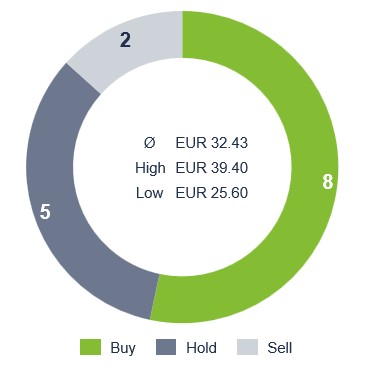Click the High label in center
Viewport: 366px width, 367px height.
(x=150, y=168)
